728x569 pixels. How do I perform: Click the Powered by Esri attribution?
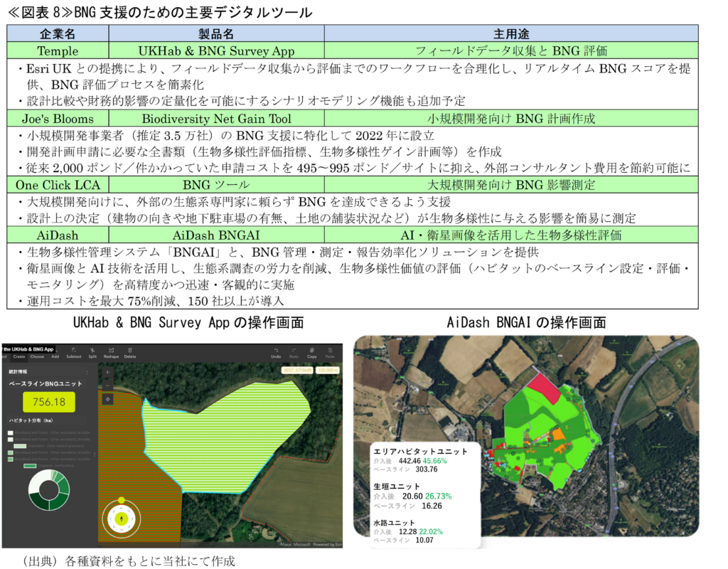[x=327, y=544]
